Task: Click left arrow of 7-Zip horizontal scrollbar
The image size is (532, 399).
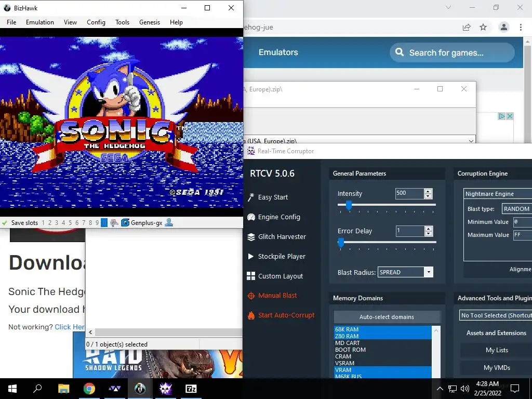Action: click(90, 332)
